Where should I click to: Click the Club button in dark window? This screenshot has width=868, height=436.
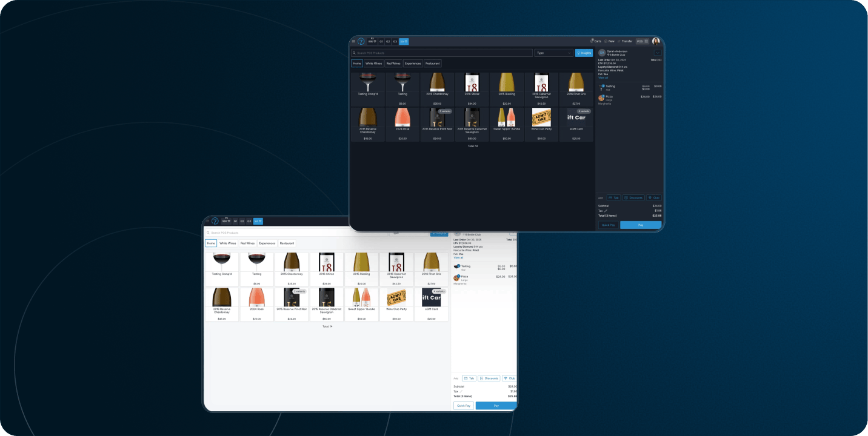(x=653, y=197)
